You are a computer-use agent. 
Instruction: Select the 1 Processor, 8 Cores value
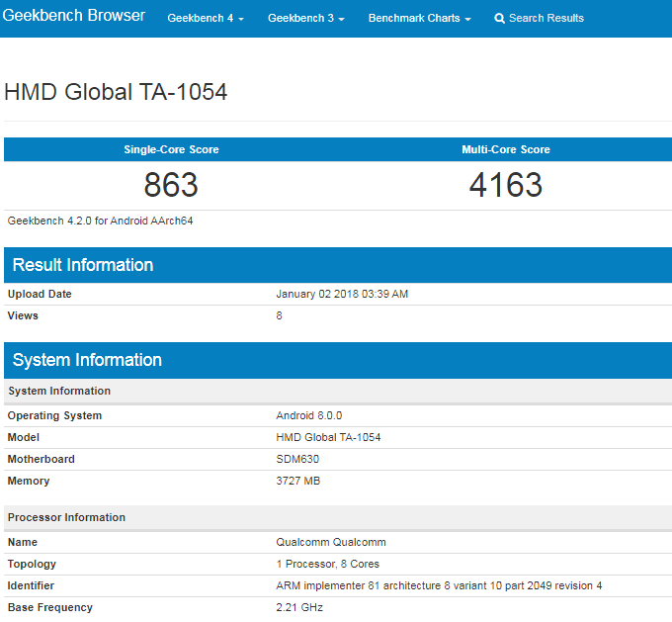(x=328, y=564)
